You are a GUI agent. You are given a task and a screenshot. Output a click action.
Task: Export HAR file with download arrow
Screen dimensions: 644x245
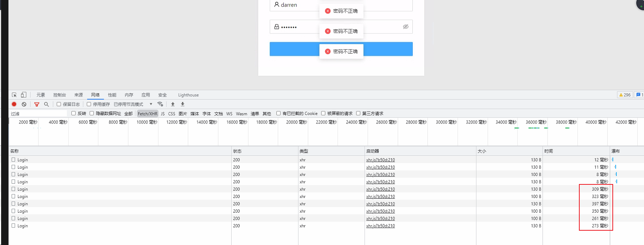pyautogui.click(x=183, y=104)
